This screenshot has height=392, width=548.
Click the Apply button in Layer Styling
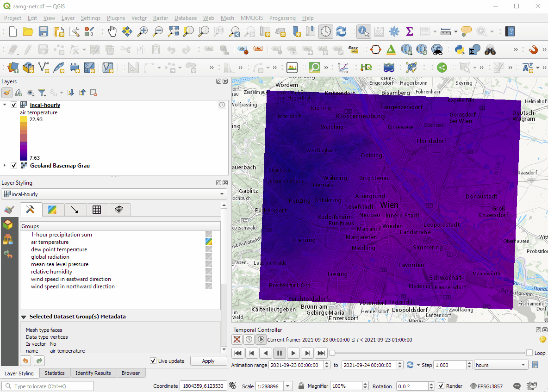pos(209,361)
